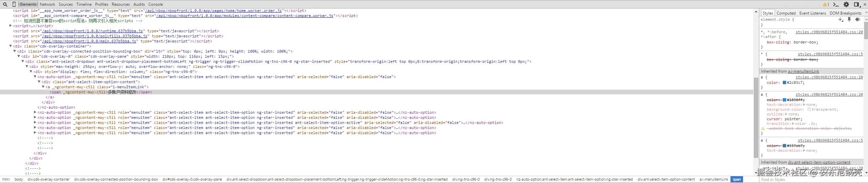
Task: Select div#cdk-overlay-0.cdk-overlay-pane breadcrumb
Action: (192, 179)
